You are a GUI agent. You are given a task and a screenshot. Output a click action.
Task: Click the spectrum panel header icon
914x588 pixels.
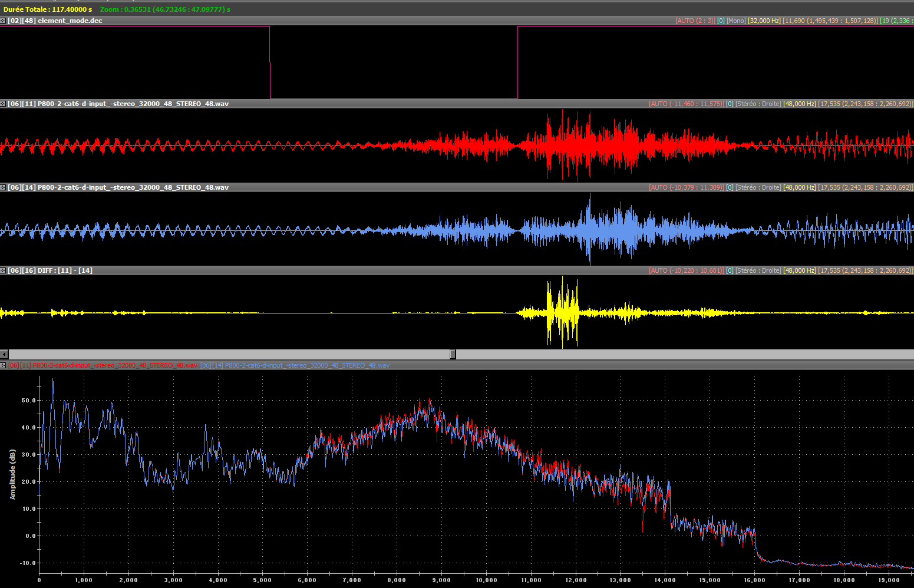coord(3,365)
